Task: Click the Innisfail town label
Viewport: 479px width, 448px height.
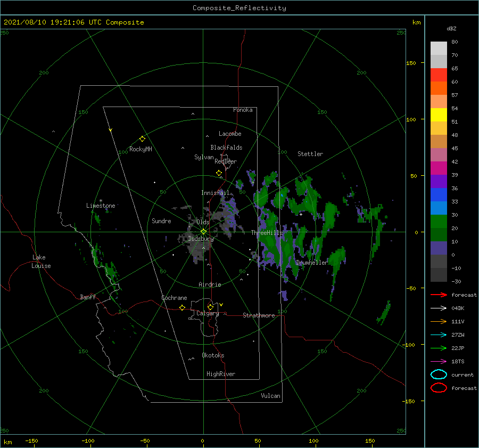Action: tap(215, 193)
